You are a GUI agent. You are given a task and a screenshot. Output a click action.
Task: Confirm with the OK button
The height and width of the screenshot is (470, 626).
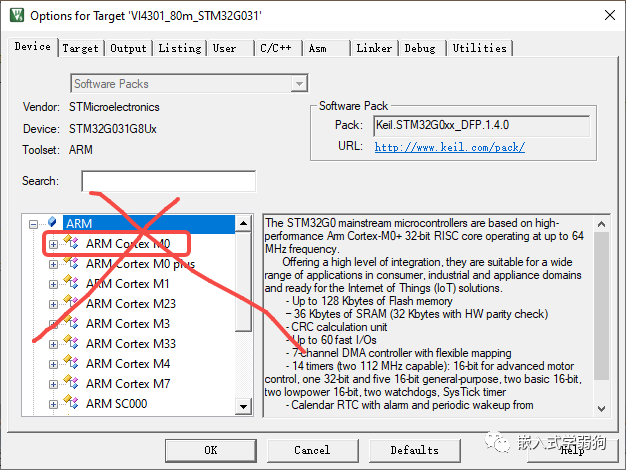[211, 450]
